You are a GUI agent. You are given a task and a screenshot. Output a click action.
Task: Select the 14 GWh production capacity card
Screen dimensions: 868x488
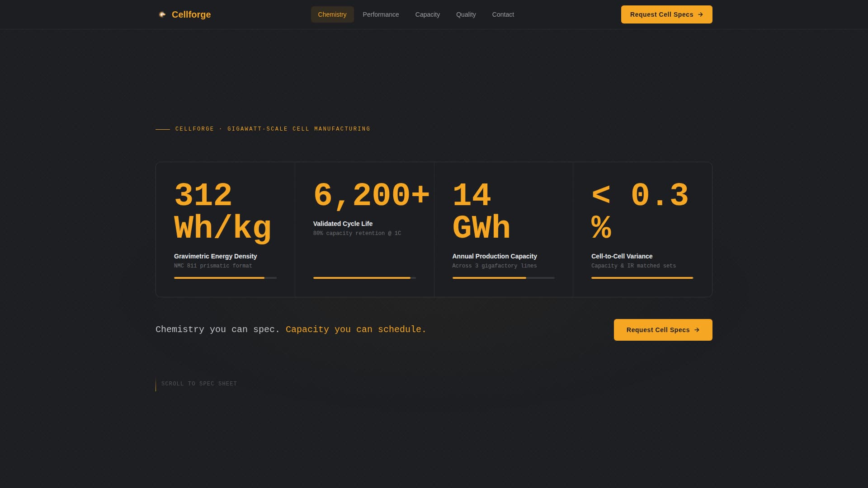pos(503,229)
